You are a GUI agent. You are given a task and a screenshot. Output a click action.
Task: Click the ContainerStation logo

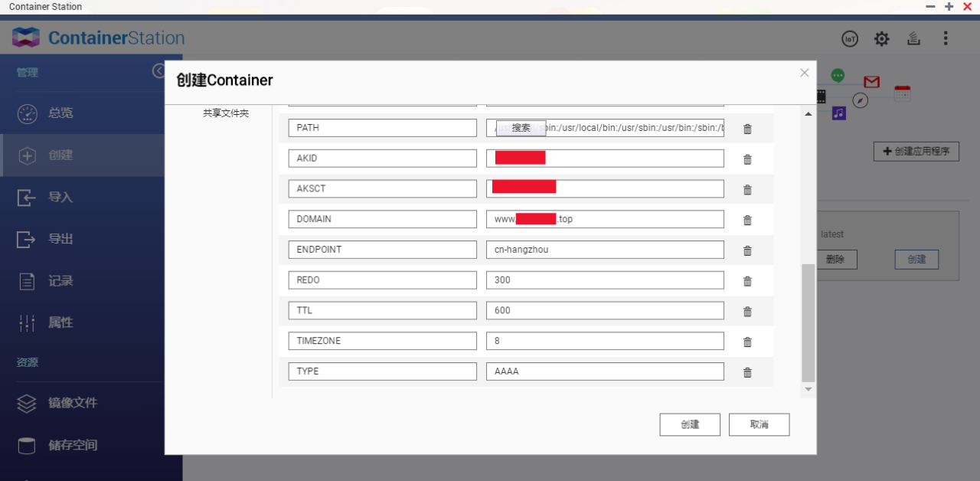pyautogui.click(x=99, y=38)
